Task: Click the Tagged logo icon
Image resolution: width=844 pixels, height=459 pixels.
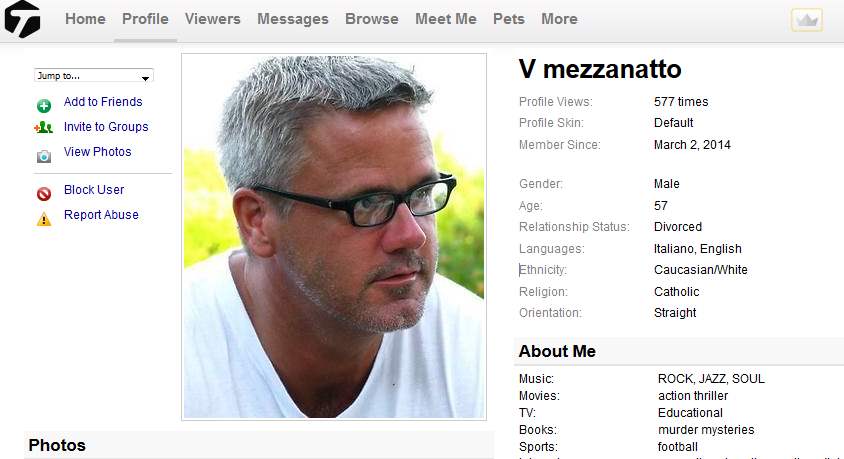Action: point(22,19)
